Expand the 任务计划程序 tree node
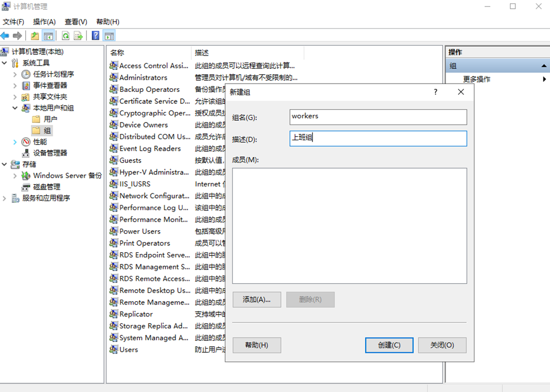The width and height of the screenshot is (550, 392). [x=15, y=74]
